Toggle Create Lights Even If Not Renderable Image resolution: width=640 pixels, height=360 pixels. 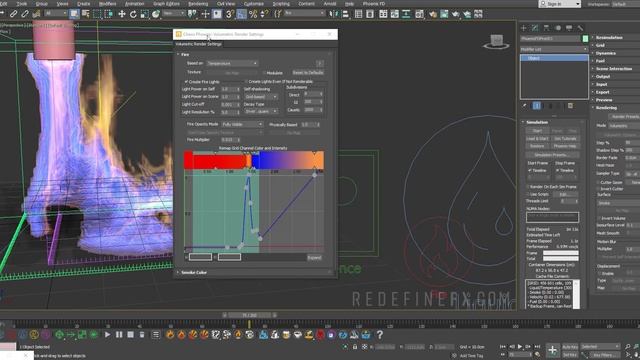point(247,82)
